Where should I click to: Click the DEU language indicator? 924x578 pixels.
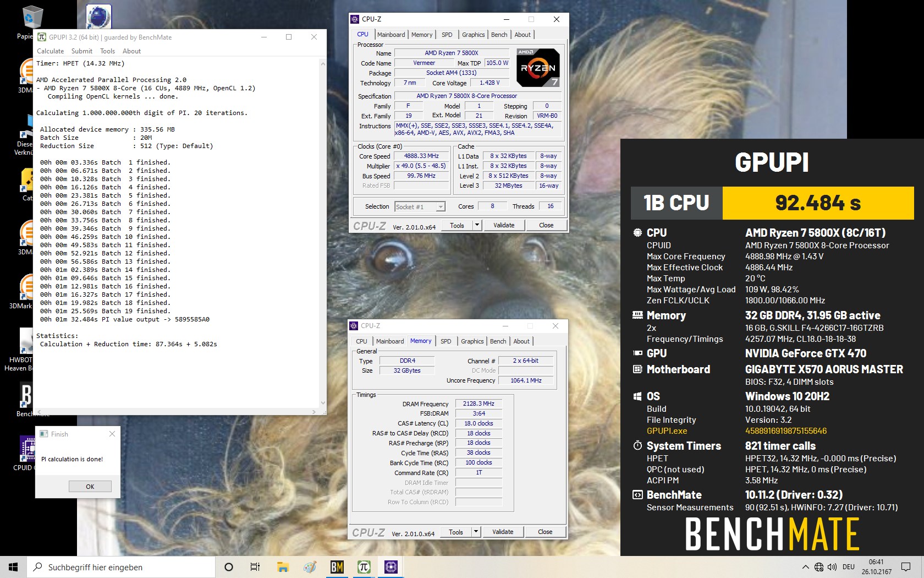click(849, 567)
